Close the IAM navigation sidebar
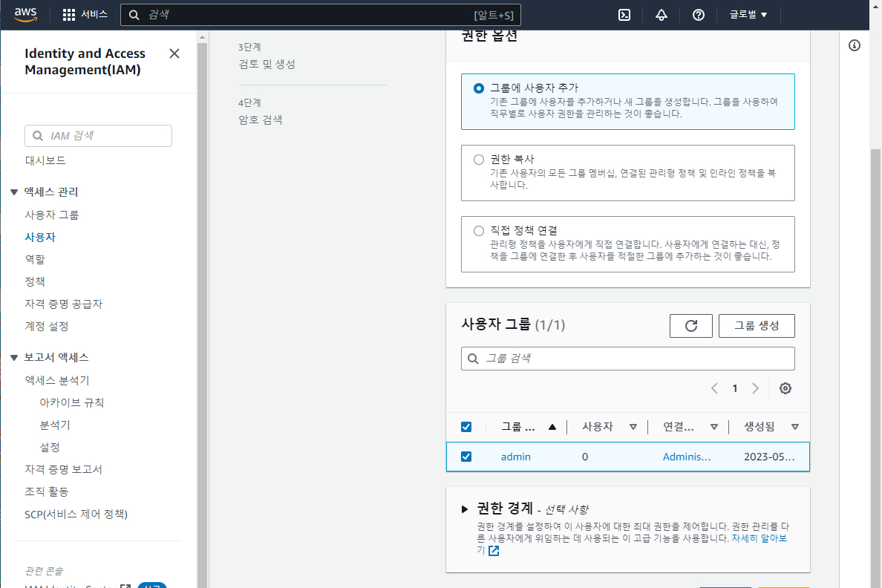Image resolution: width=882 pixels, height=588 pixels. point(174,53)
